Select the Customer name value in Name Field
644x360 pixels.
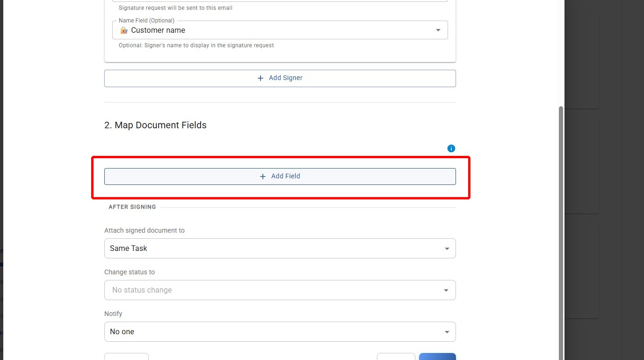click(158, 30)
